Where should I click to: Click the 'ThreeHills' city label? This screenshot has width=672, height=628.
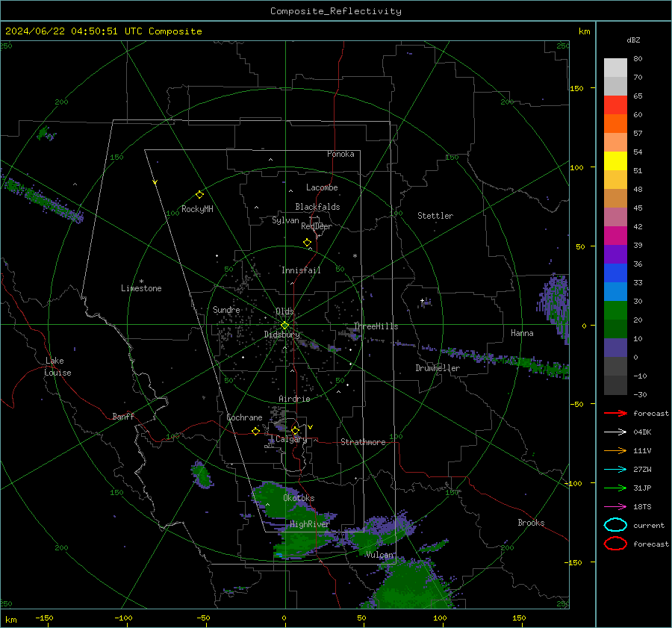[x=376, y=326]
